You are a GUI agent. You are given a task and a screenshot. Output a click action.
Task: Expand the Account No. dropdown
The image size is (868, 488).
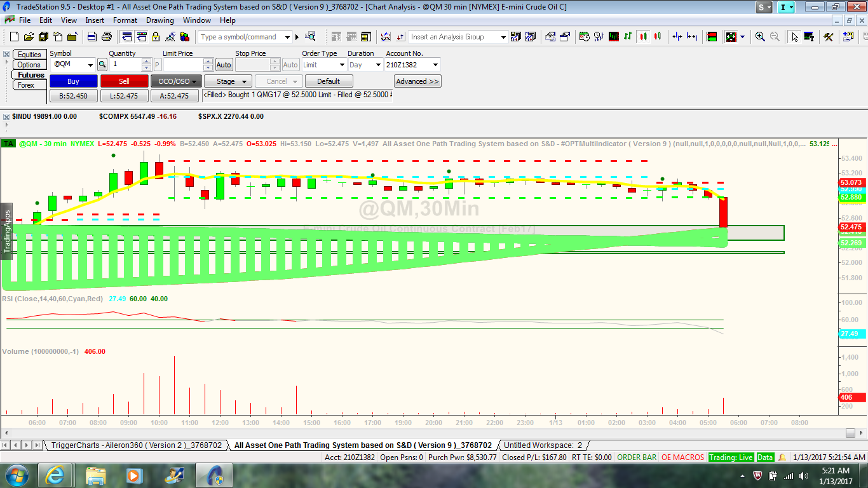click(x=435, y=65)
